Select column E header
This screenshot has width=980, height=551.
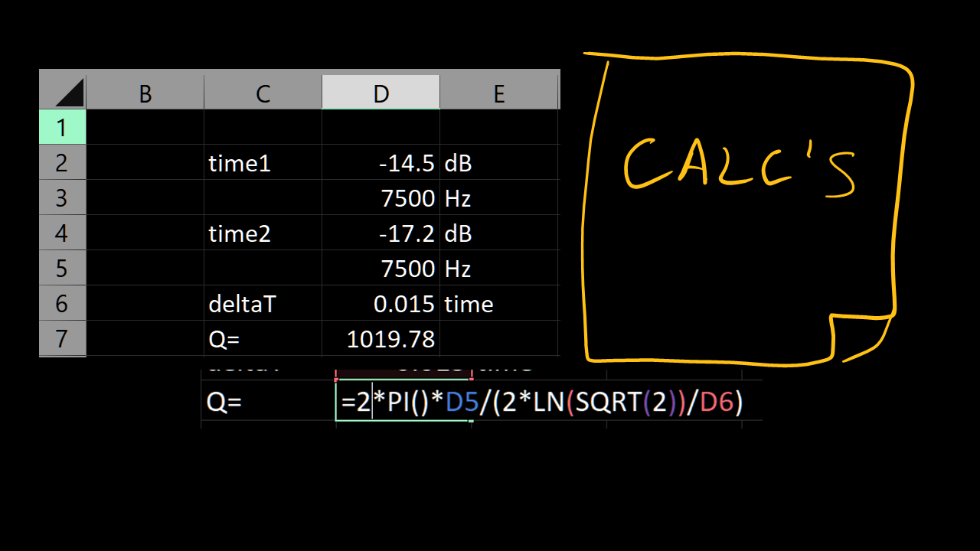[x=499, y=93]
